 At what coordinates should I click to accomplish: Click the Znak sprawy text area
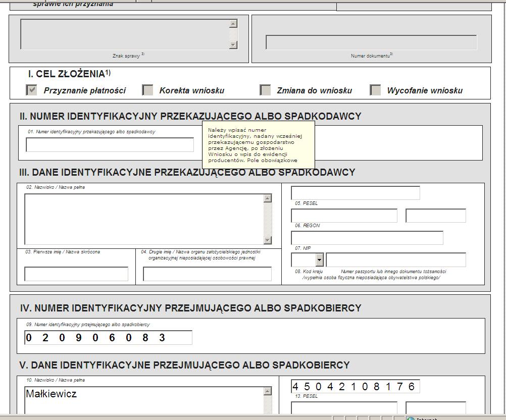coord(125,34)
